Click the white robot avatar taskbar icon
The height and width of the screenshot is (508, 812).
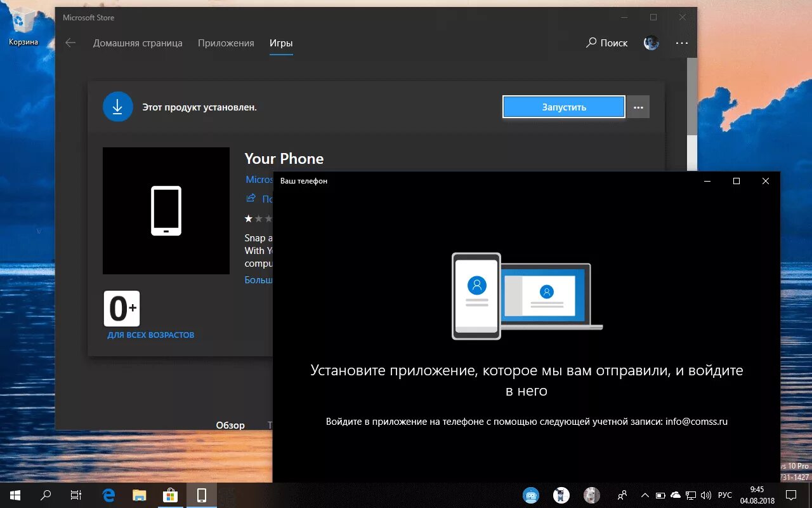point(561,495)
